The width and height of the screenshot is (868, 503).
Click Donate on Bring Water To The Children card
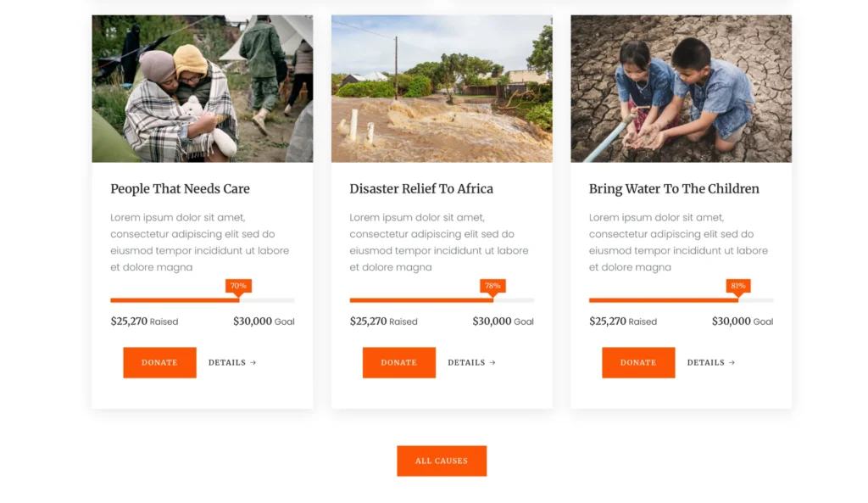point(638,362)
